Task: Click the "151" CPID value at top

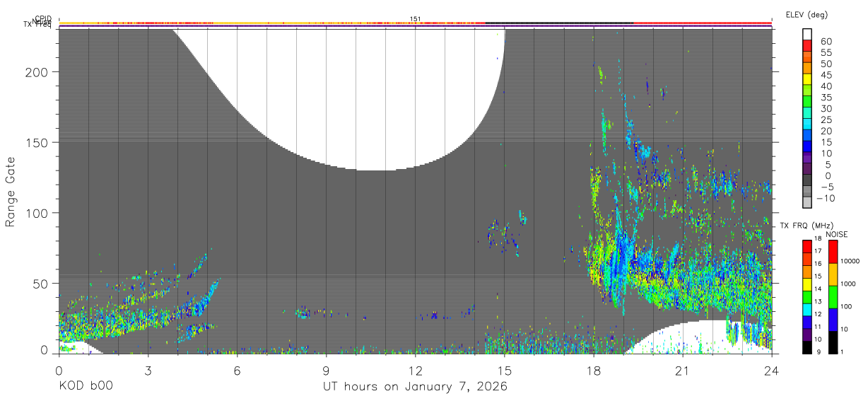Action: point(415,19)
